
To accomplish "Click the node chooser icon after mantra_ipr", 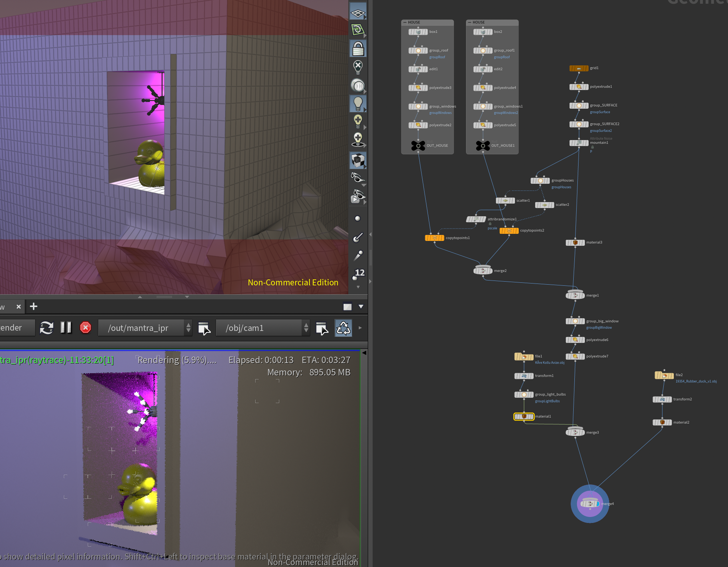I will click(x=204, y=328).
